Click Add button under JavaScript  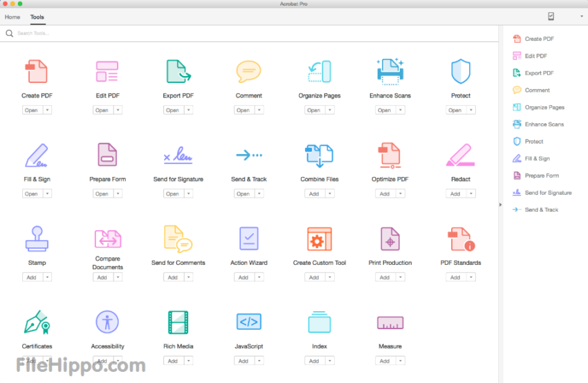244,361
